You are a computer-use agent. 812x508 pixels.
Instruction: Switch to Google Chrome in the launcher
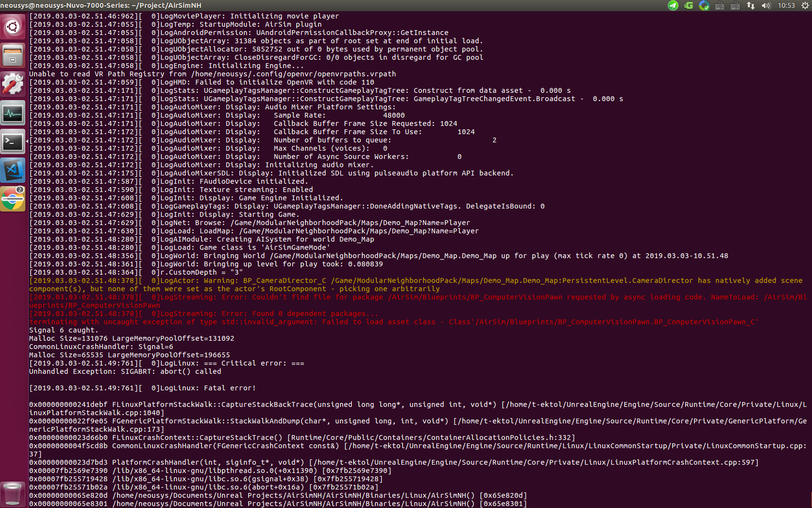(x=13, y=198)
